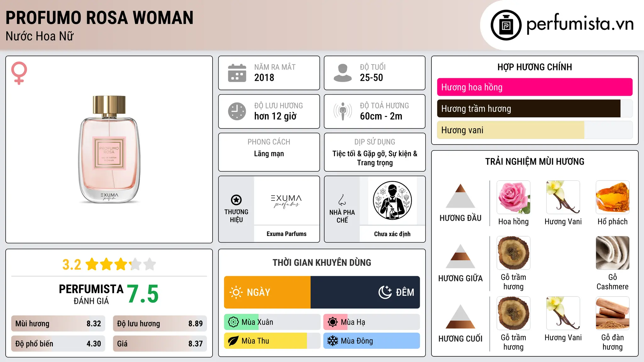Click the Hương đầu pyramid icon

[x=460, y=196]
